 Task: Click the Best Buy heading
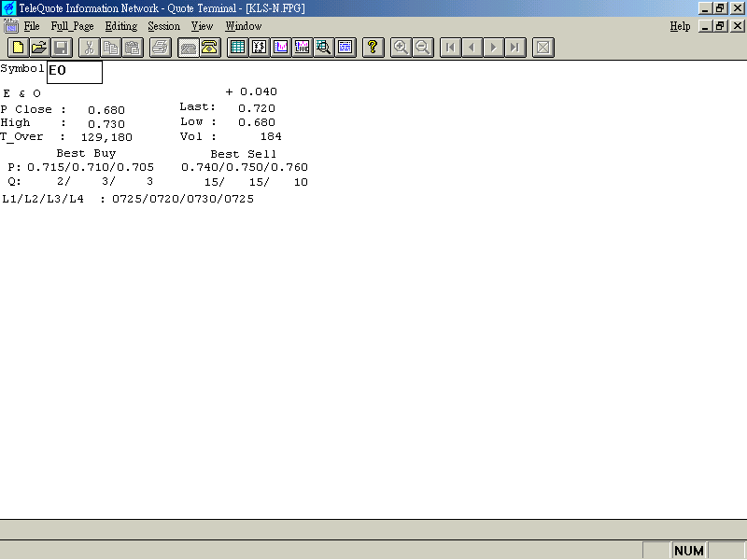86,153
